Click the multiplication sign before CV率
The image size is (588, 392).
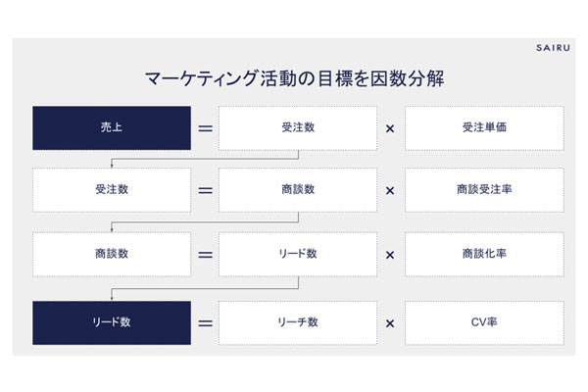391,323
